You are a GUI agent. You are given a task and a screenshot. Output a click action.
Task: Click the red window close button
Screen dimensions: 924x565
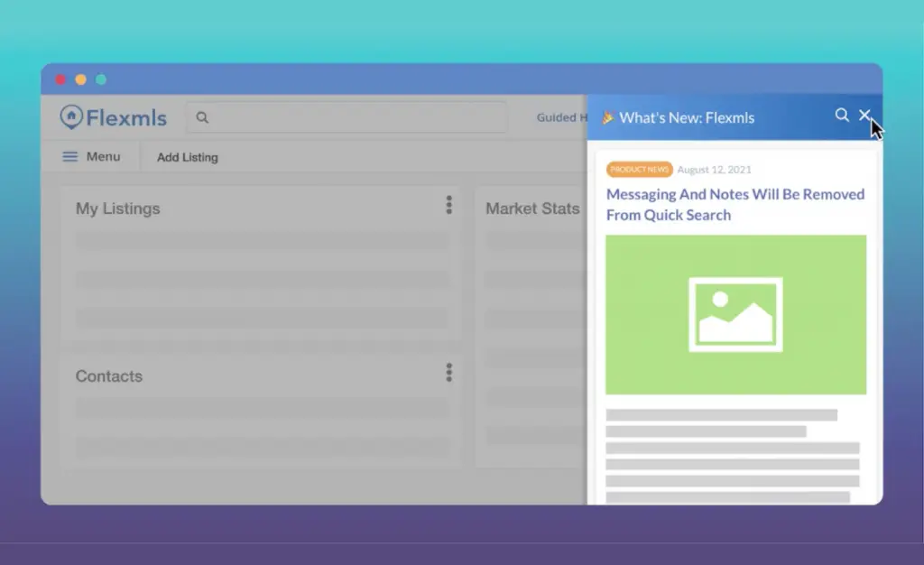tap(60, 79)
